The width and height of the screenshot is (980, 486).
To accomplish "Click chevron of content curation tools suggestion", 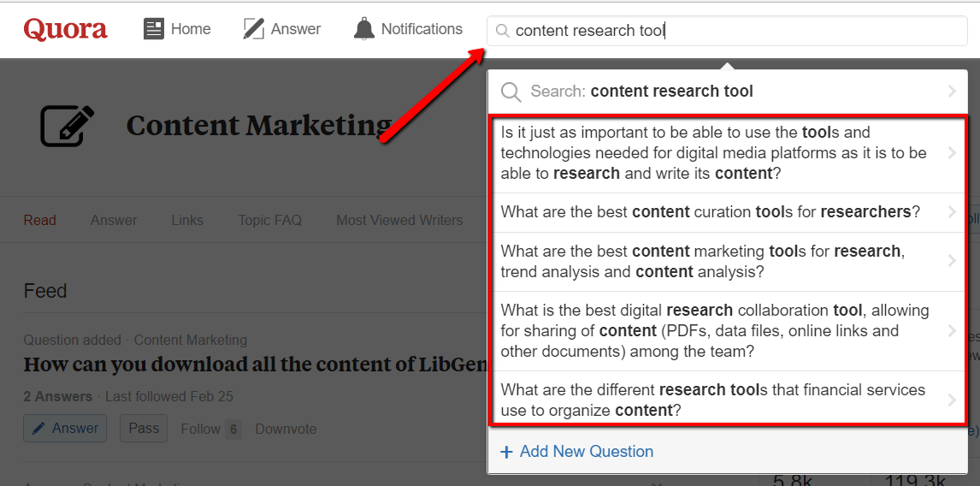I will (x=952, y=212).
